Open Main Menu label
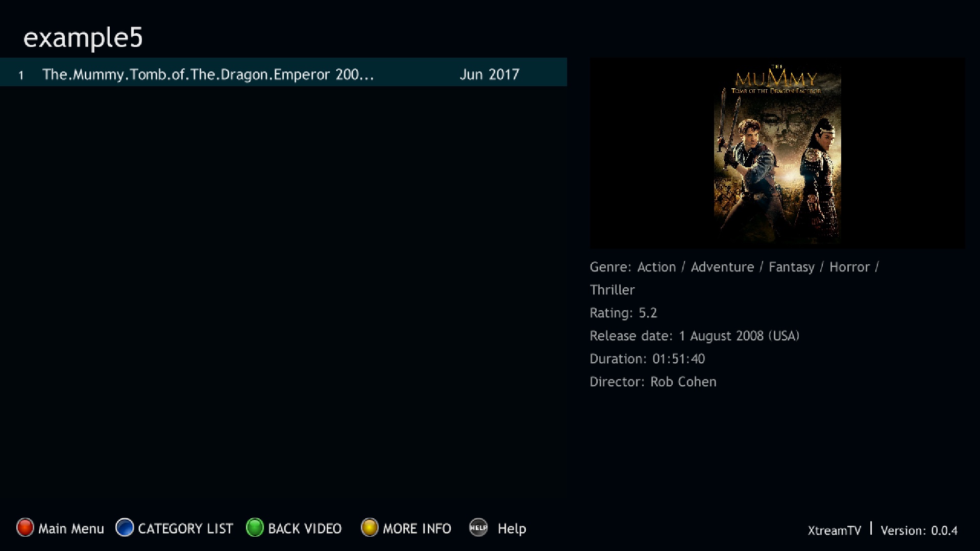Screen dimensions: 980x551 click(71, 529)
